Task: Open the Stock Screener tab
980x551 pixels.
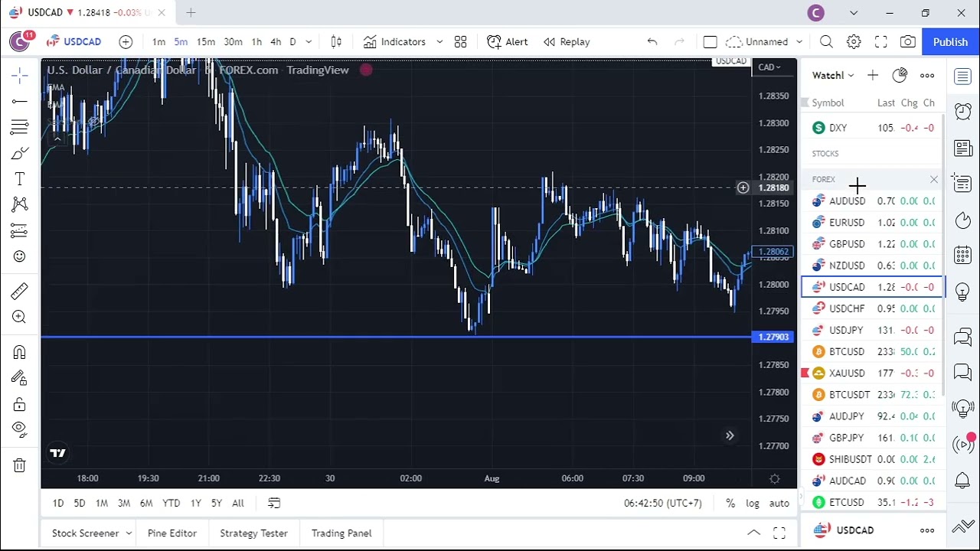Action: [85, 533]
